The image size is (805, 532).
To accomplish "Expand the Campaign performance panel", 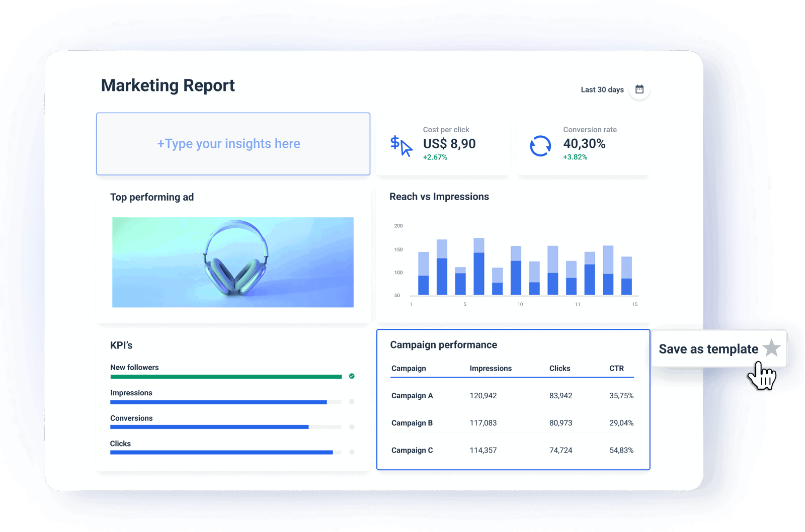I will [443, 345].
